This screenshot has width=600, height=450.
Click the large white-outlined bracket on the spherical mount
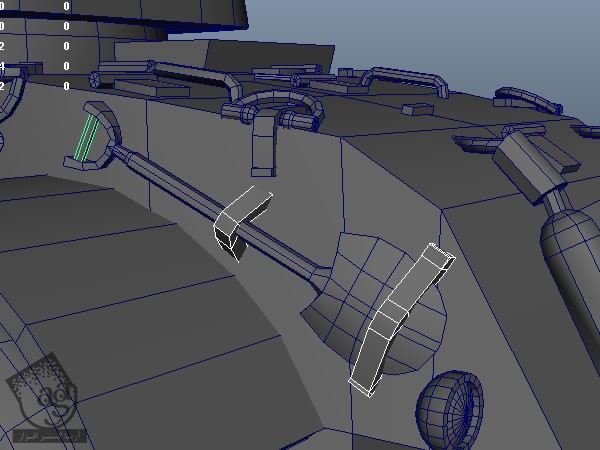[398, 319]
